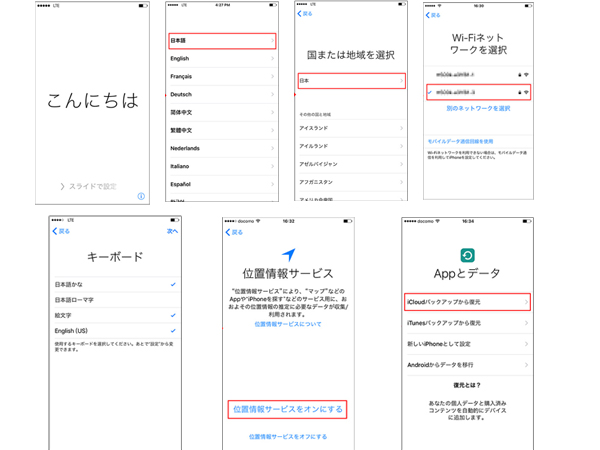
Task: Select 日本 as country or region
Action: (352, 81)
